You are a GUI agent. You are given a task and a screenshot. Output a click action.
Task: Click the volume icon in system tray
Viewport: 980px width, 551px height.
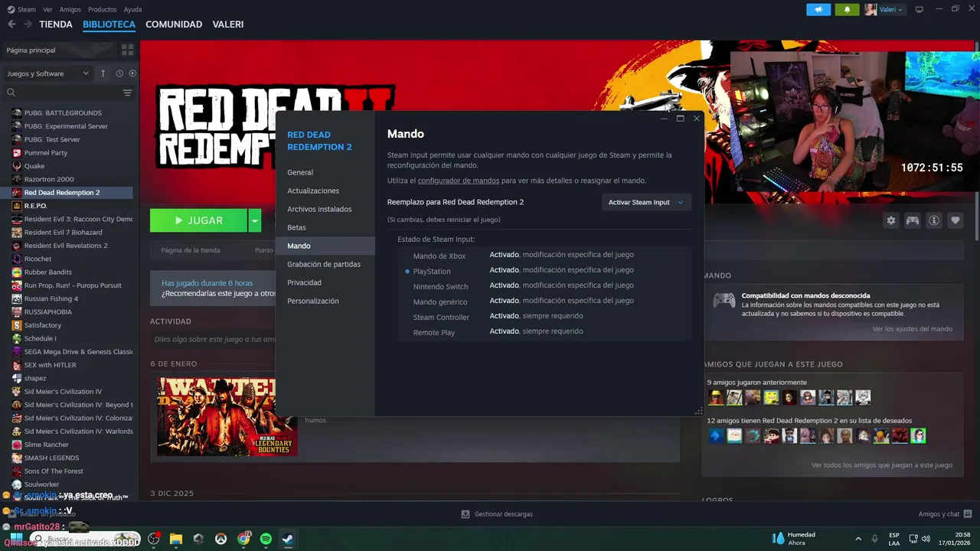pyautogui.click(x=926, y=539)
